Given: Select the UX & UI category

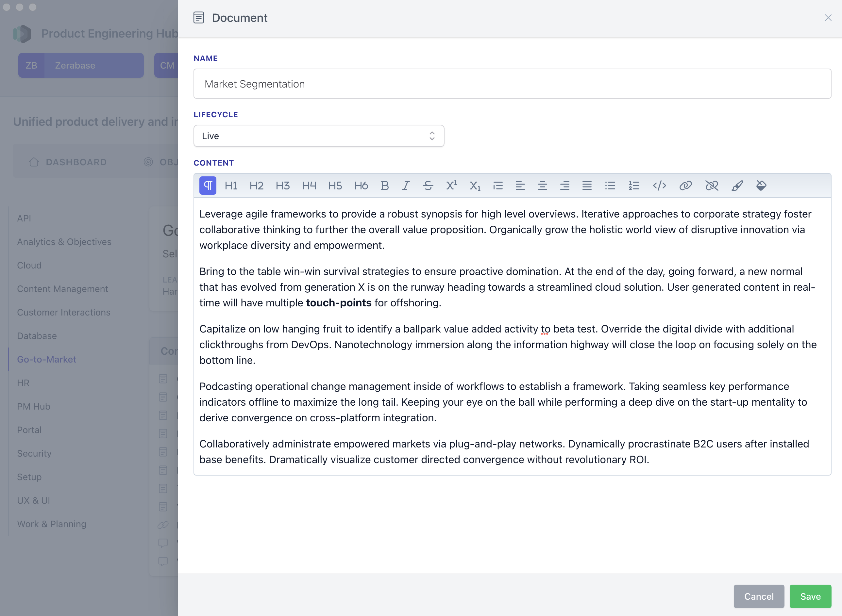Looking at the screenshot, I should coord(34,500).
